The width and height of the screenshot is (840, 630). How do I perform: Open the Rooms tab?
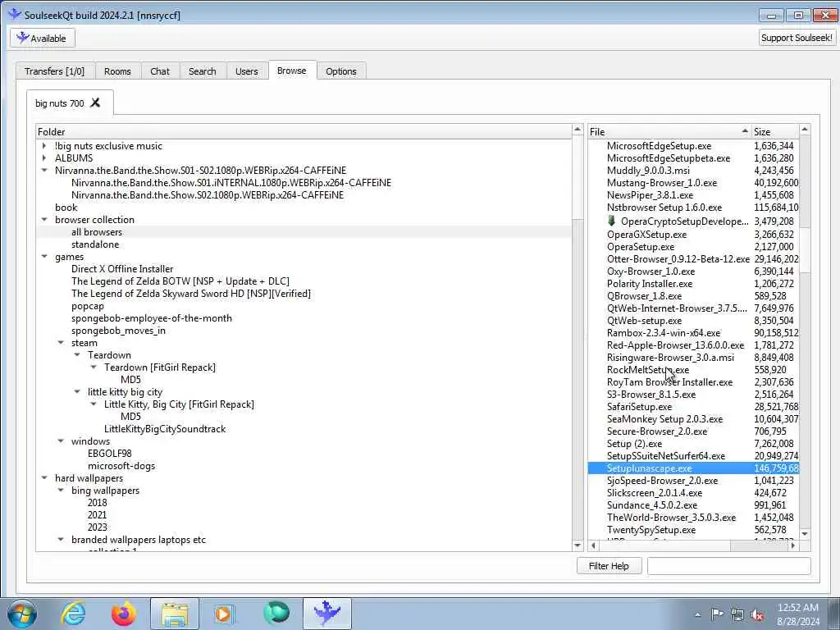[117, 71]
